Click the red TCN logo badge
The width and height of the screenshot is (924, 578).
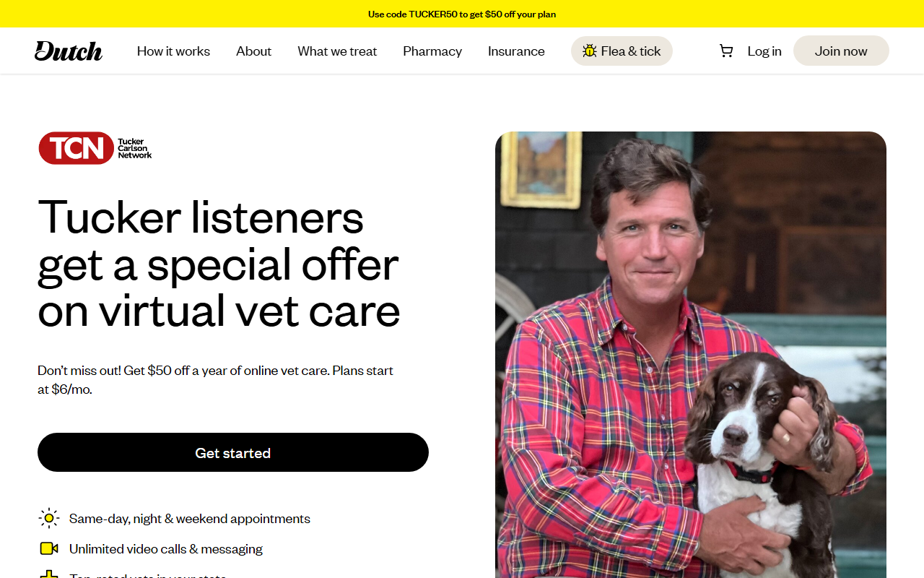point(77,148)
